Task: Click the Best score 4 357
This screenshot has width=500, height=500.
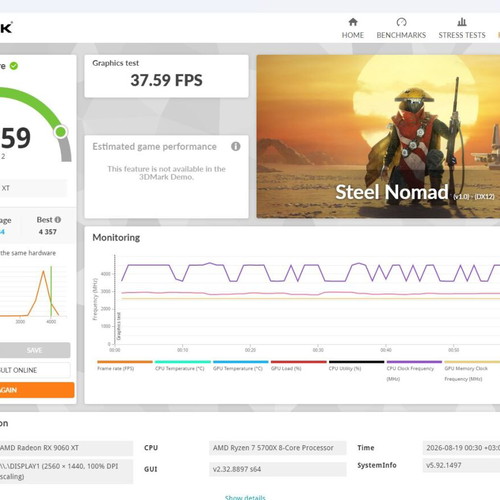Action: tap(48, 232)
